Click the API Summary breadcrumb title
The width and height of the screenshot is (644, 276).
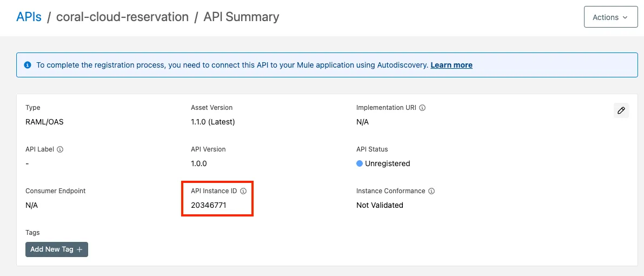[x=241, y=17]
